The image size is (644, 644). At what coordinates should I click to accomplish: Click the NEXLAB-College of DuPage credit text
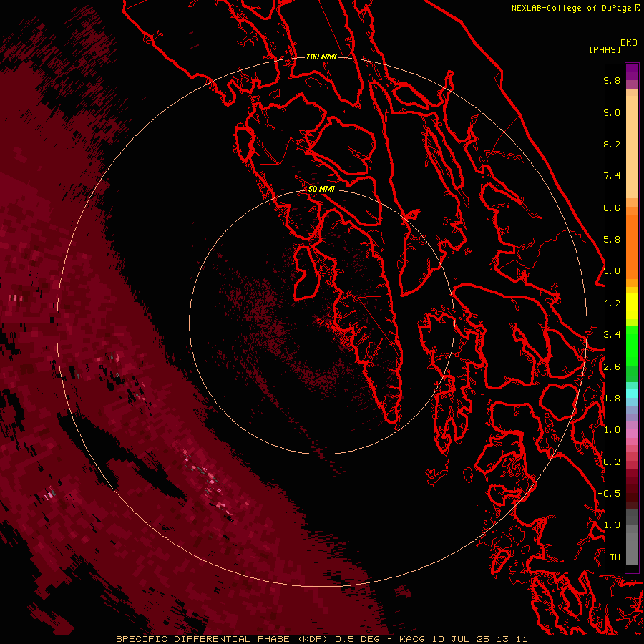571,8
